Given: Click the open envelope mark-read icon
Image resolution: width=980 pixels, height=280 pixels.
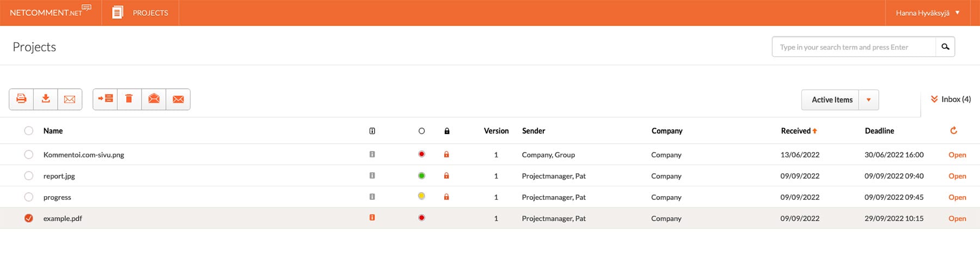Looking at the screenshot, I should [x=154, y=99].
